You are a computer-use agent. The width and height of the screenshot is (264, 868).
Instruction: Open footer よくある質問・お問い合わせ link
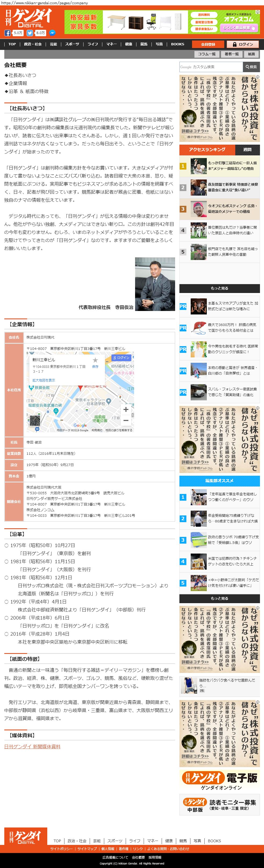tap(168, 849)
